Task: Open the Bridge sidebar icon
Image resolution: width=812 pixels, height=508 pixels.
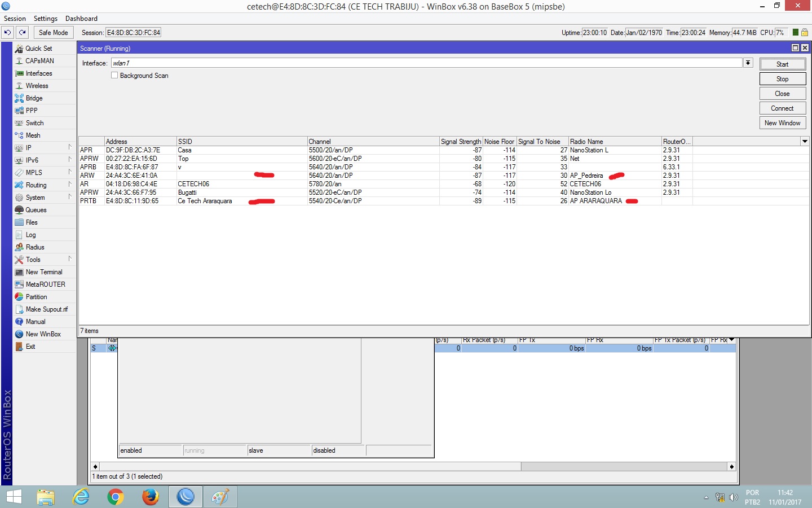Action: [19, 98]
